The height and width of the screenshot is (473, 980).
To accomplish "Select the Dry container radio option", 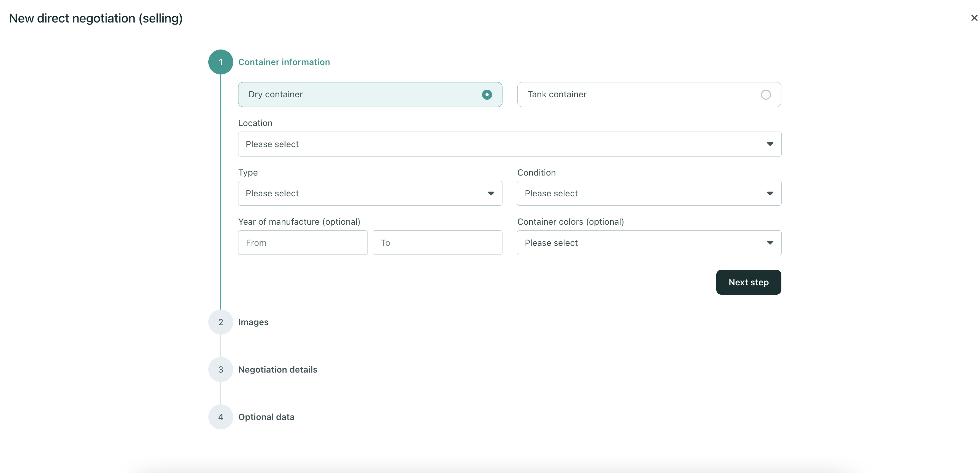I will (370, 95).
